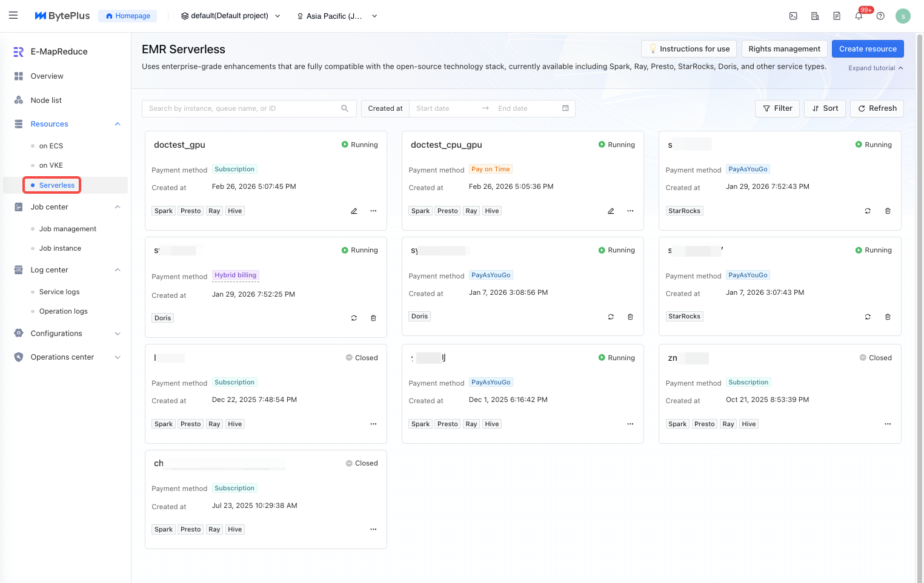The image size is (924, 583).
Task: Click the search magnifier icon in search box
Action: (x=345, y=108)
